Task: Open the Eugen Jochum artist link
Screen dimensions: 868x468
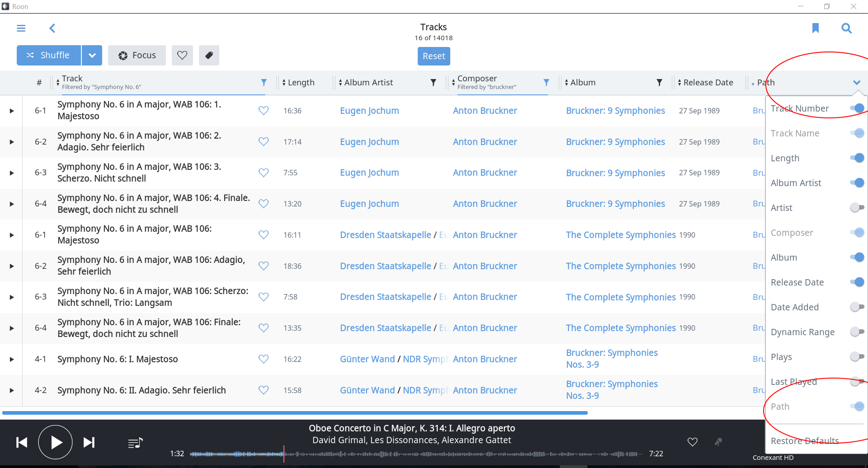Action: (369, 111)
